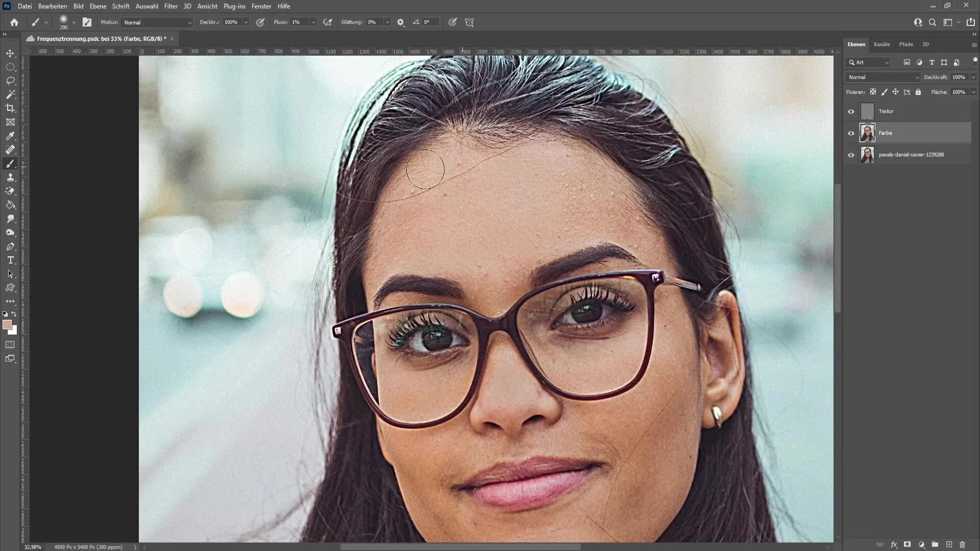The width and height of the screenshot is (980, 551).
Task: Switch to the Pfade tab
Action: coord(906,44)
